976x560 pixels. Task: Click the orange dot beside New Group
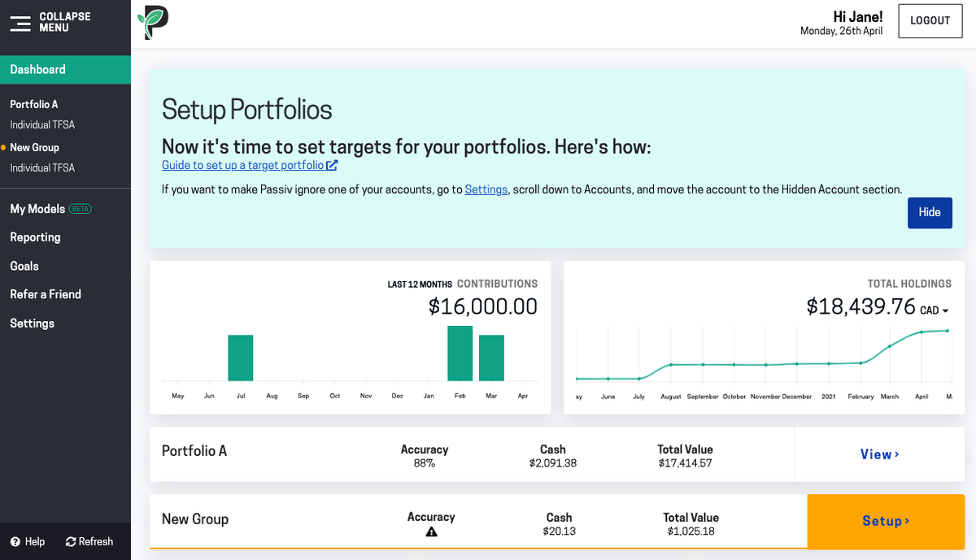coord(3,147)
